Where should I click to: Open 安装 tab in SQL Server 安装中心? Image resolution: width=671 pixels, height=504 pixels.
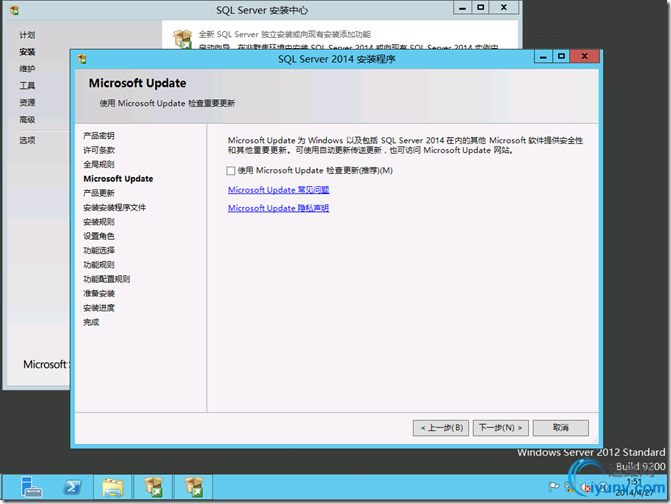[x=27, y=52]
